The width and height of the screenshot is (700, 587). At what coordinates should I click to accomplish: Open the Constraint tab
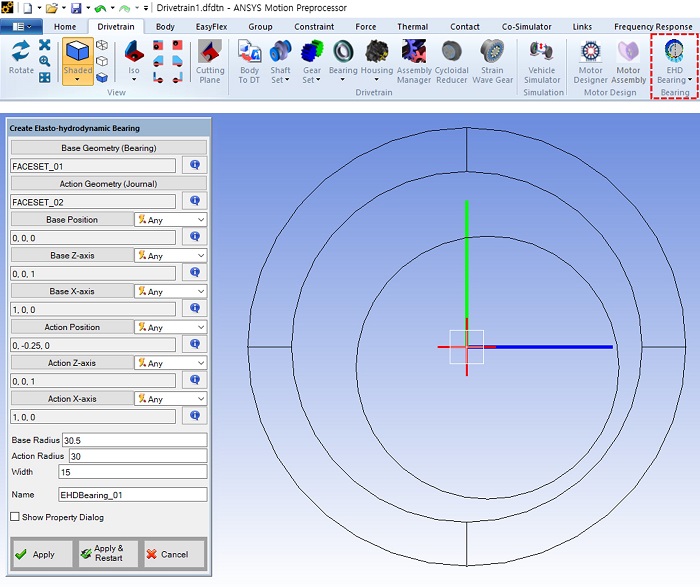(x=314, y=27)
